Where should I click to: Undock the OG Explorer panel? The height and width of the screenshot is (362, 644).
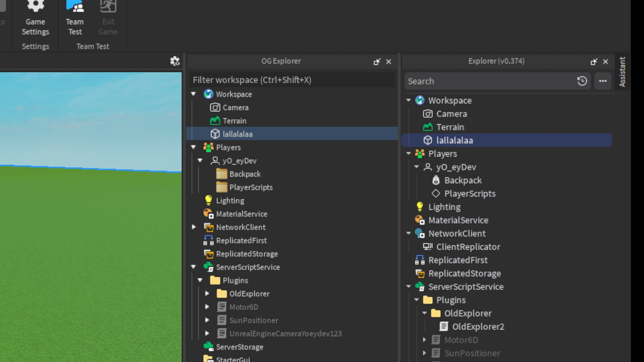(x=377, y=62)
